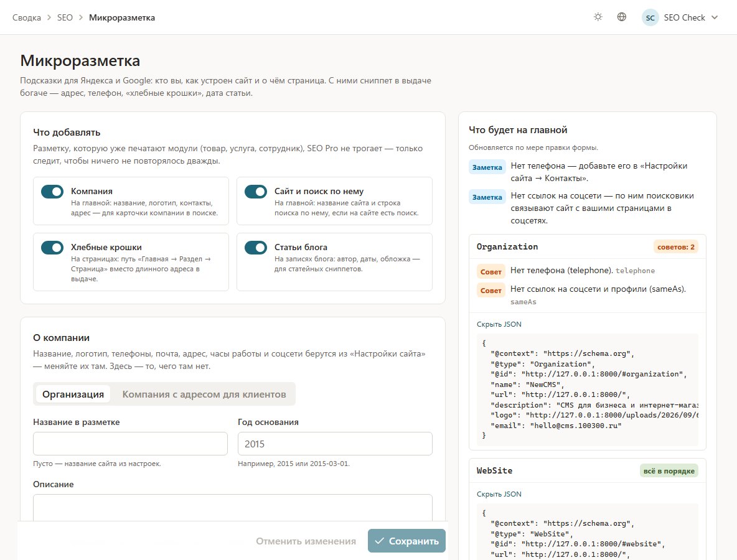Image resolution: width=737 pixels, height=560 pixels.
Task: Expand the SEO Check account dropdown
Action: tap(680, 17)
